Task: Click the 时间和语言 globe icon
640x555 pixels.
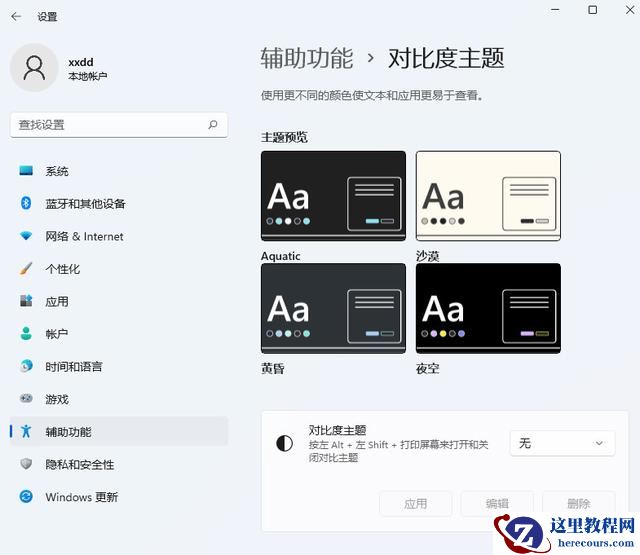Action: pos(26,366)
